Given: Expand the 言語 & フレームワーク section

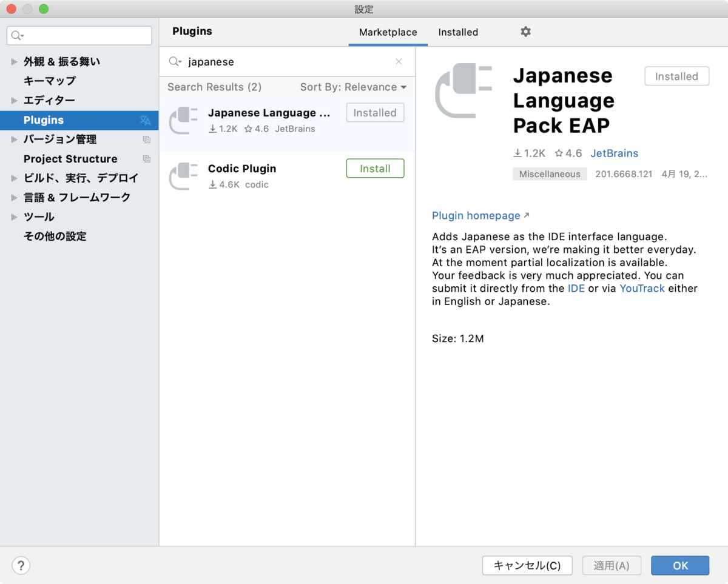Looking at the screenshot, I should [x=15, y=198].
